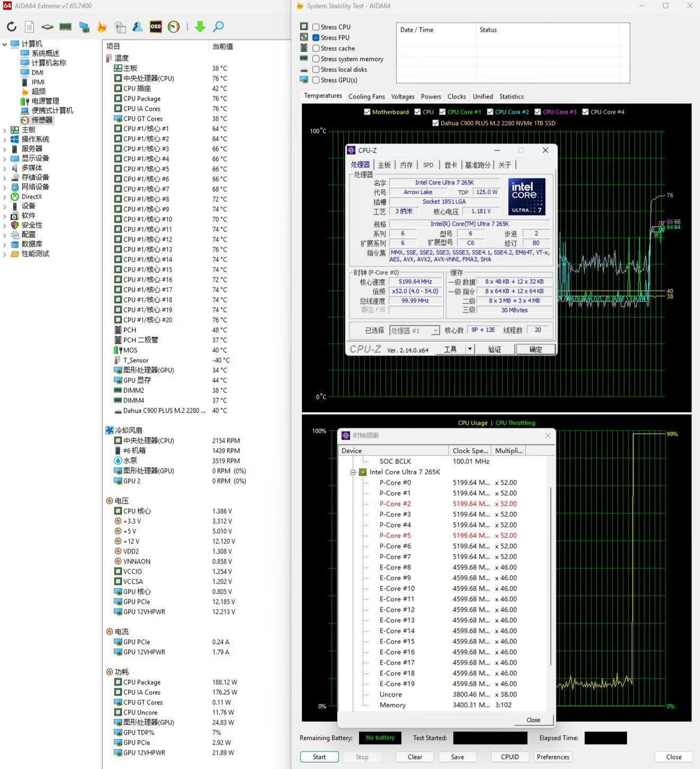Click the Clock Spe... column header
Image resolution: width=700 pixels, height=769 pixels.
[470, 451]
